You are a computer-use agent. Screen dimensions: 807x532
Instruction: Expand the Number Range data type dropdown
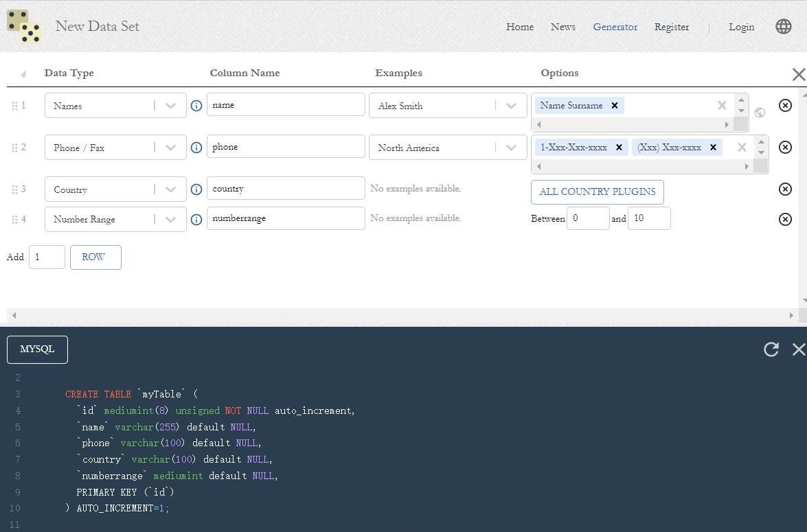click(x=170, y=220)
